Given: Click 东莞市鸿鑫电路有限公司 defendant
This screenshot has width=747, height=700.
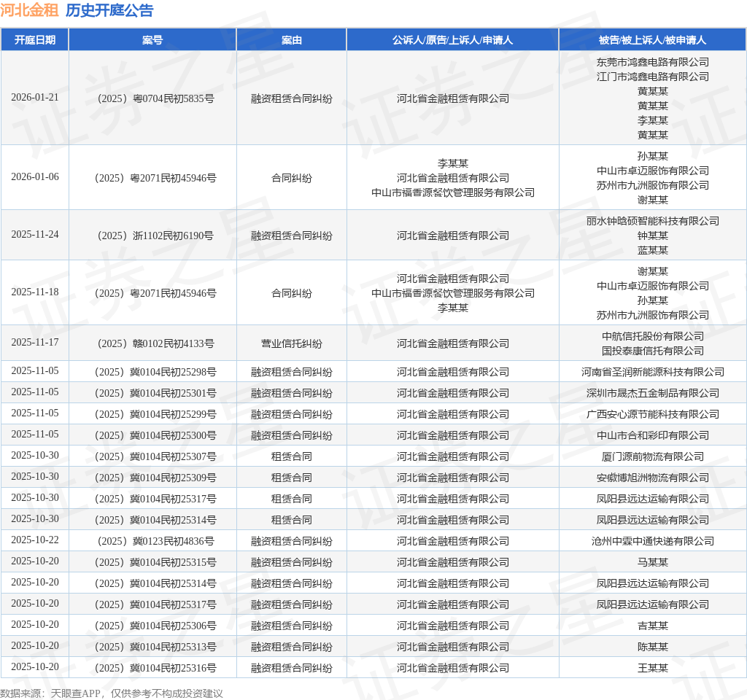Looking at the screenshot, I should click(653, 62).
